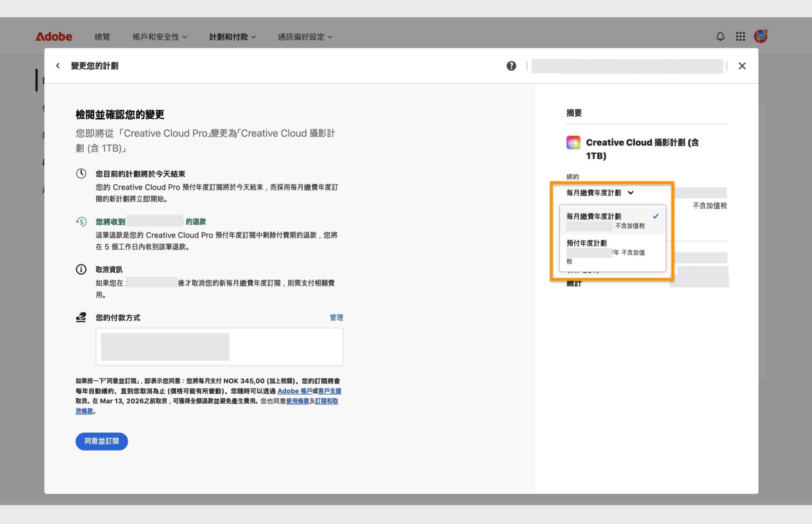Expand the 帳戶和安全性 menu chevron
Viewport: 812px width, 524px height.
point(184,37)
